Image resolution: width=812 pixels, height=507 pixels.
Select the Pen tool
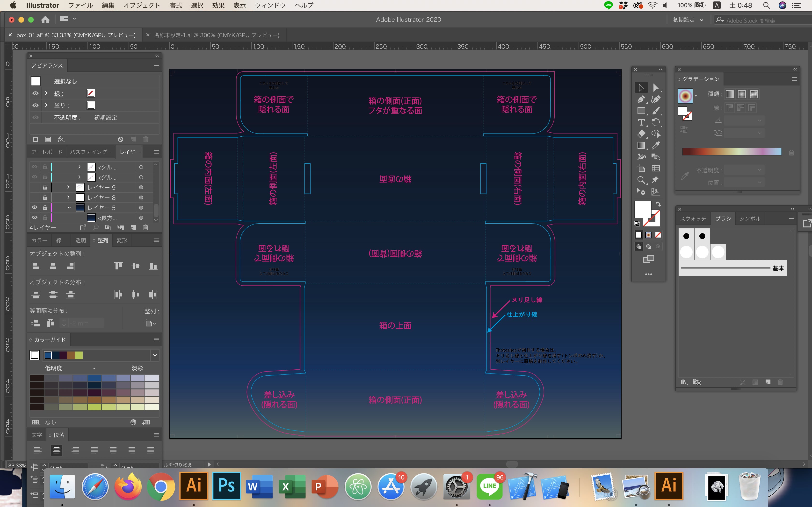click(x=641, y=99)
